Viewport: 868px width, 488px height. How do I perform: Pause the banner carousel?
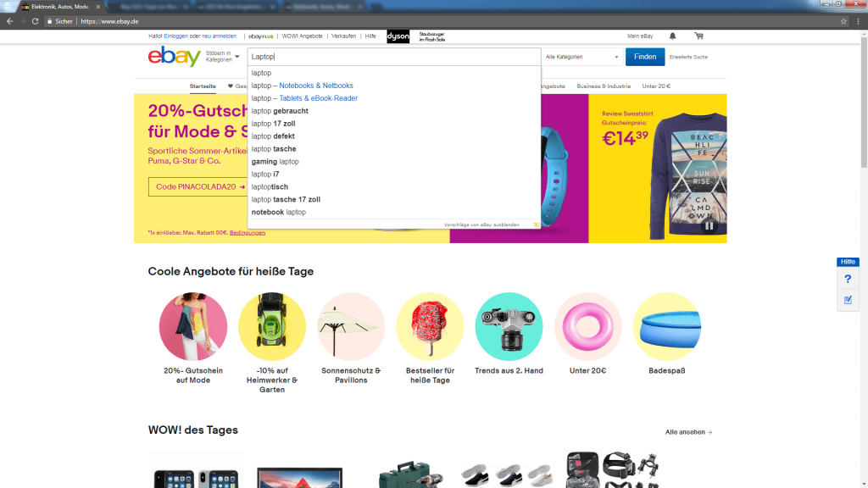click(709, 225)
